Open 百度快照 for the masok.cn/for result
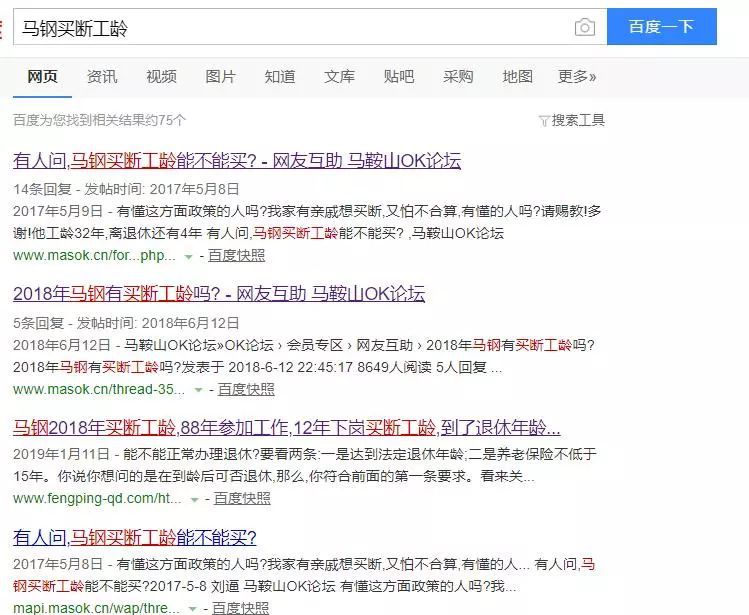 236,256
